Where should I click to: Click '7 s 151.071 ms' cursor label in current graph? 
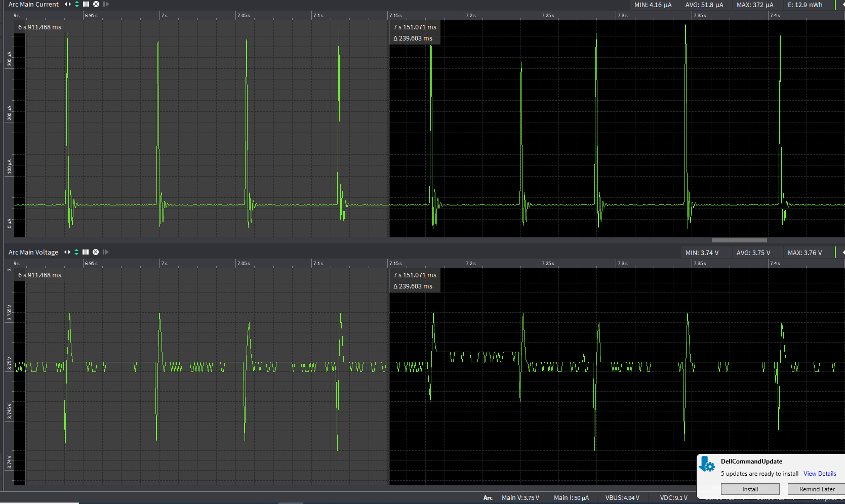pyautogui.click(x=415, y=27)
